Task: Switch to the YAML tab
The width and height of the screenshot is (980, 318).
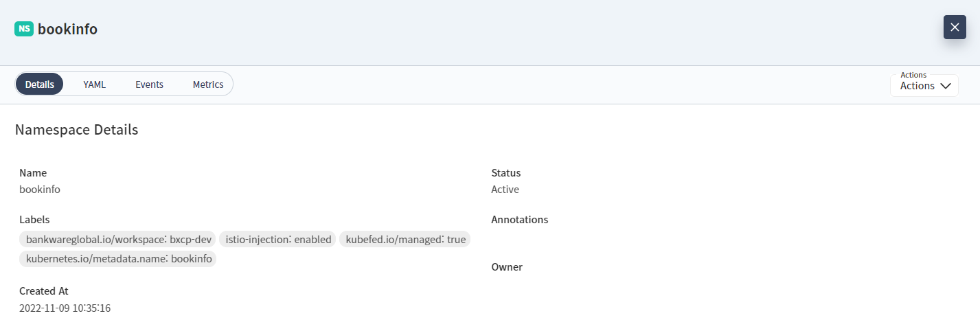Action: [95, 84]
